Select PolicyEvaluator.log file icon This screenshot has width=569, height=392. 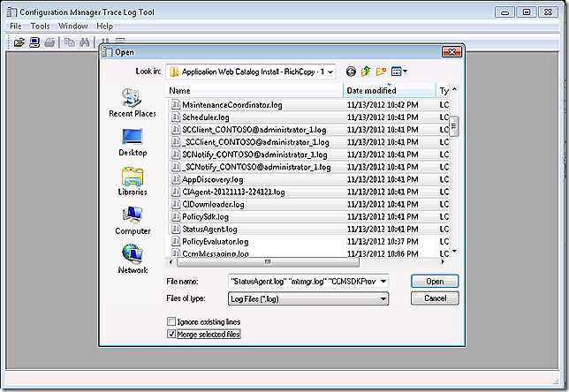point(176,241)
